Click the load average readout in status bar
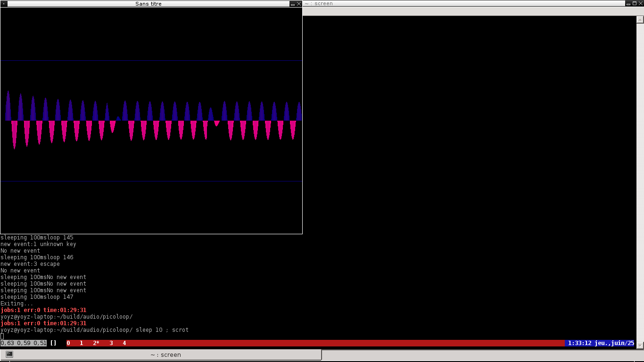 tap(24, 343)
